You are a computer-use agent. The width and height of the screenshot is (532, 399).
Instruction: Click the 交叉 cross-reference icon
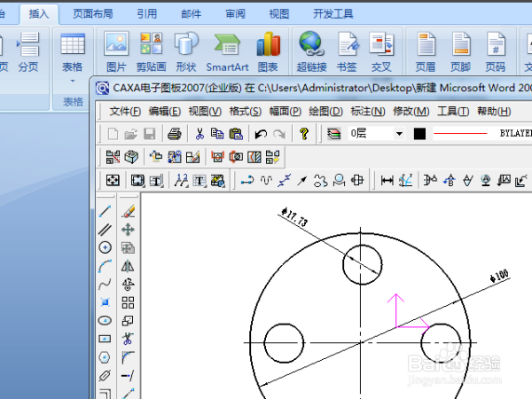381,52
